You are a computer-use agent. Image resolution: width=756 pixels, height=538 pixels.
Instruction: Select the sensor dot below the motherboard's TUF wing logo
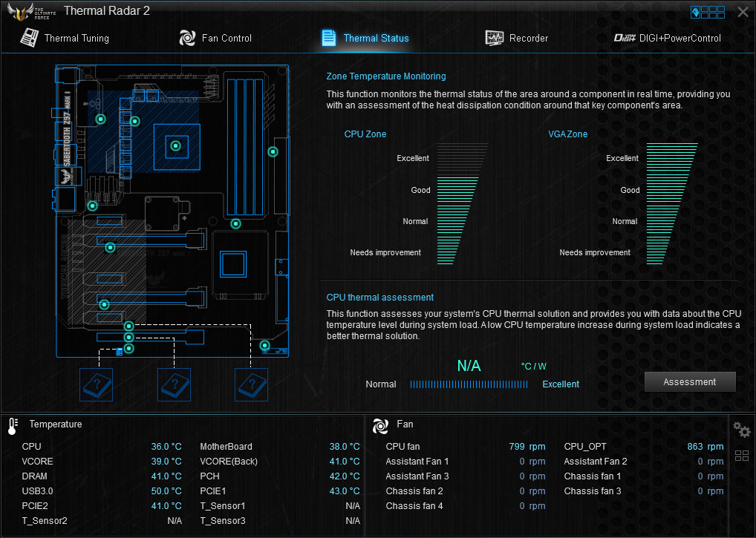93,206
